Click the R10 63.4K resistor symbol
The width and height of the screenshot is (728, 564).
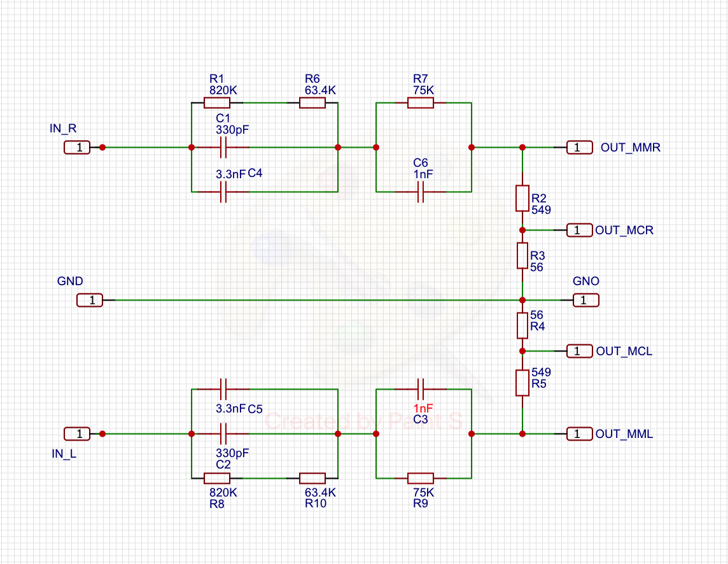click(x=312, y=478)
